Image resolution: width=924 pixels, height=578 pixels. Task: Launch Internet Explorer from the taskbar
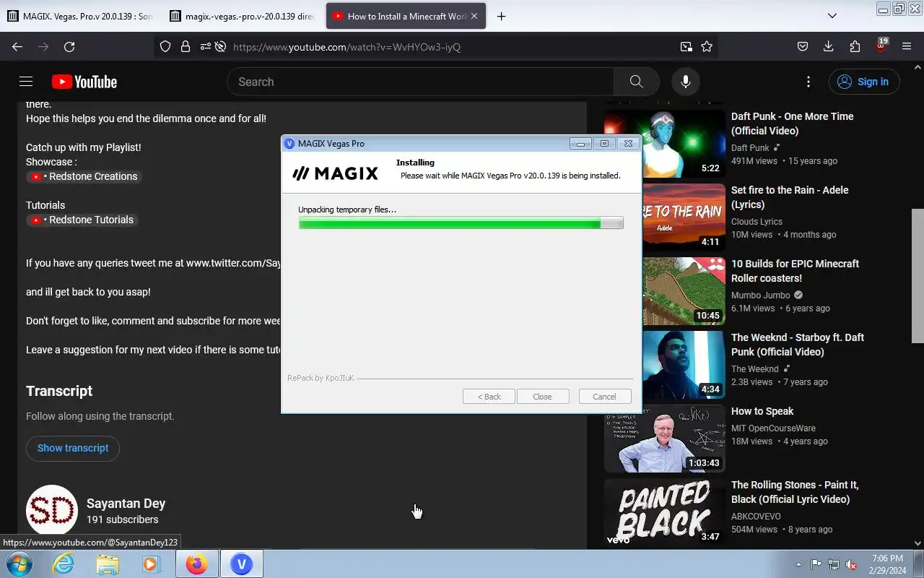point(64,564)
